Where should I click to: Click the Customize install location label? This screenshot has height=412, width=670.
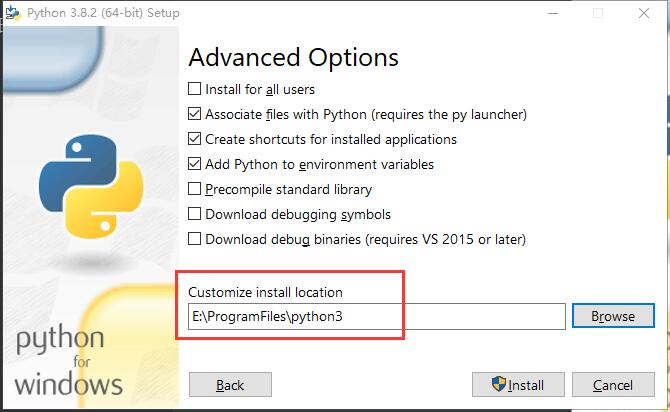point(265,292)
